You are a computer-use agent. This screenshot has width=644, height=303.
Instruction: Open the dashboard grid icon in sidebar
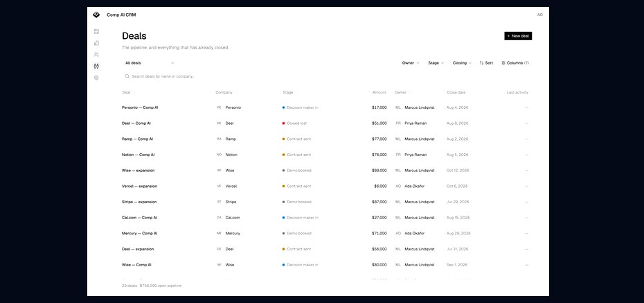[x=96, y=31]
